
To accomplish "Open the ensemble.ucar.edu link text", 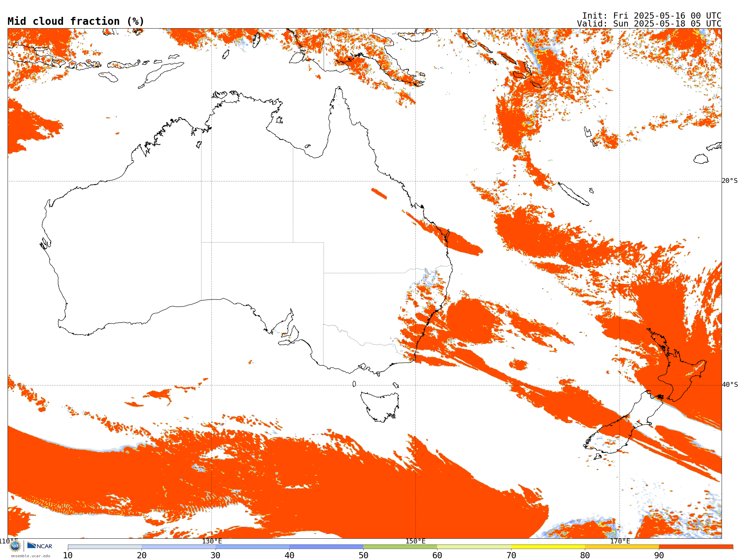I will (30, 556).
